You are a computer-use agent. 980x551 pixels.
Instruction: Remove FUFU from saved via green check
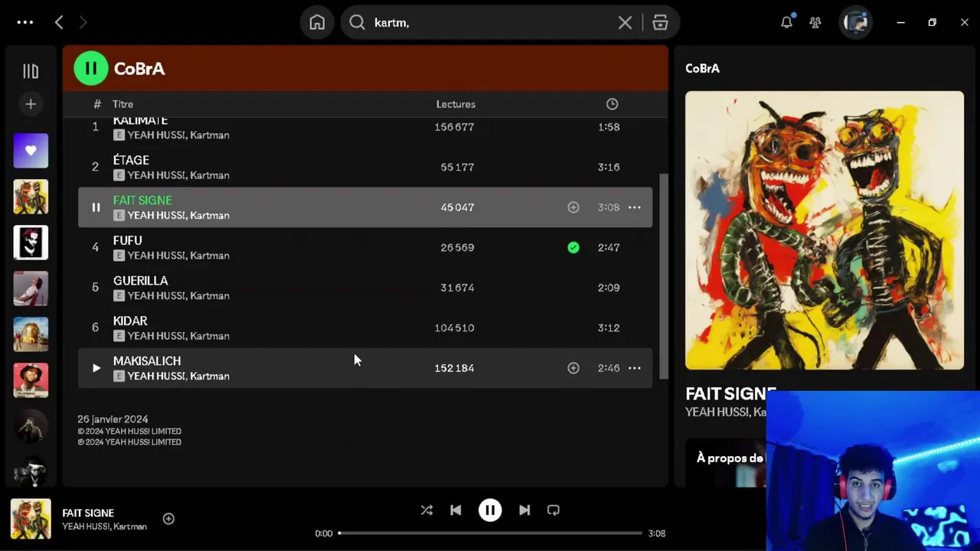pos(573,247)
